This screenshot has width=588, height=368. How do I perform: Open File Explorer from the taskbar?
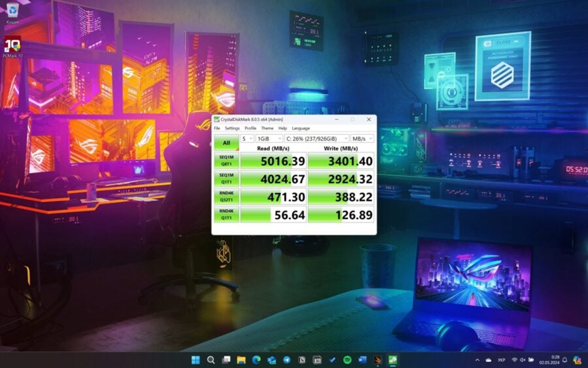point(241,360)
